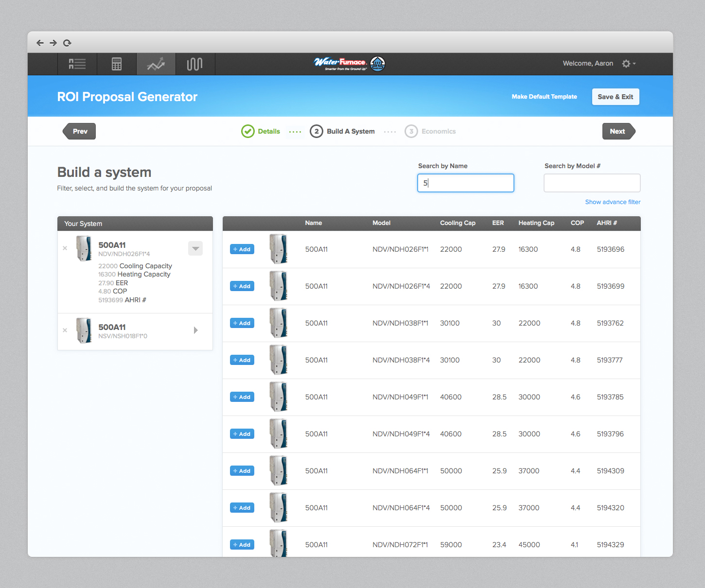The width and height of the screenshot is (705, 588).
Task: Click the browser back arrow
Action: 40,43
